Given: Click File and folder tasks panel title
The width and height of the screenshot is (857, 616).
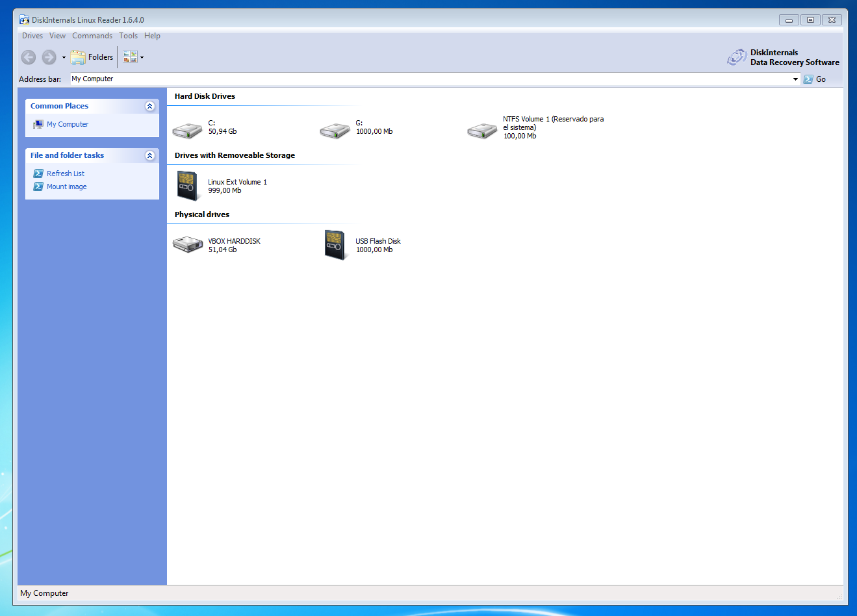Looking at the screenshot, I should coord(67,155).
